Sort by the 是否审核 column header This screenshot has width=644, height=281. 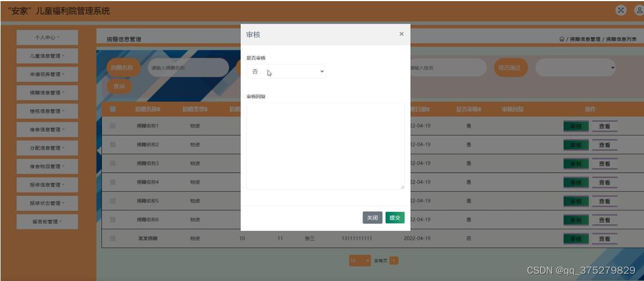click(469, 109)
